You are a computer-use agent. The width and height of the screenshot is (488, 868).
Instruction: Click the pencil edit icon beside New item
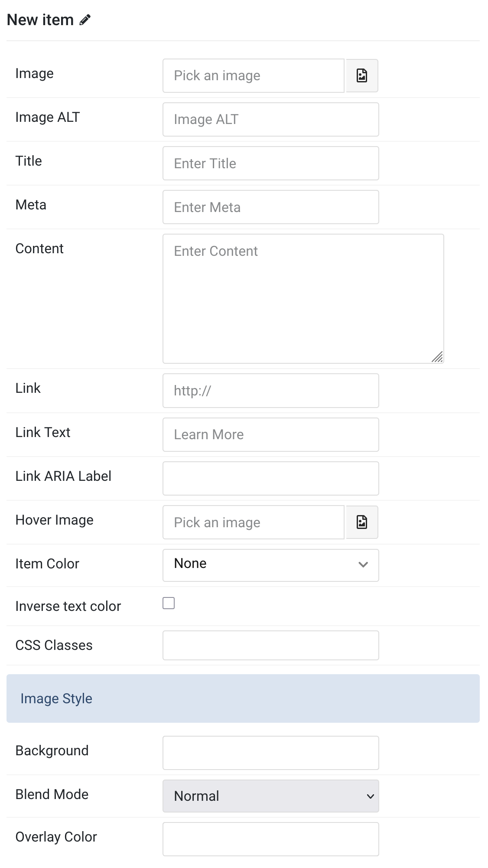point(85,20)
